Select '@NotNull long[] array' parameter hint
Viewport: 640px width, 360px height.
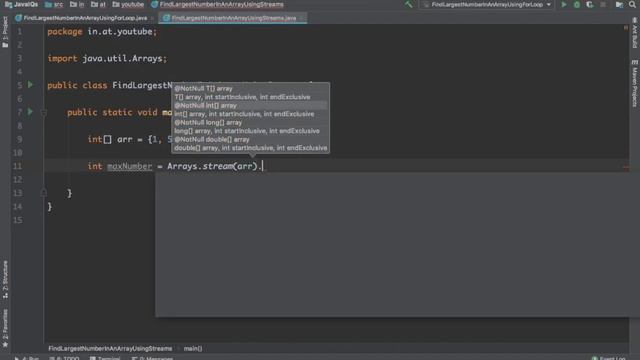click(208, 122)
